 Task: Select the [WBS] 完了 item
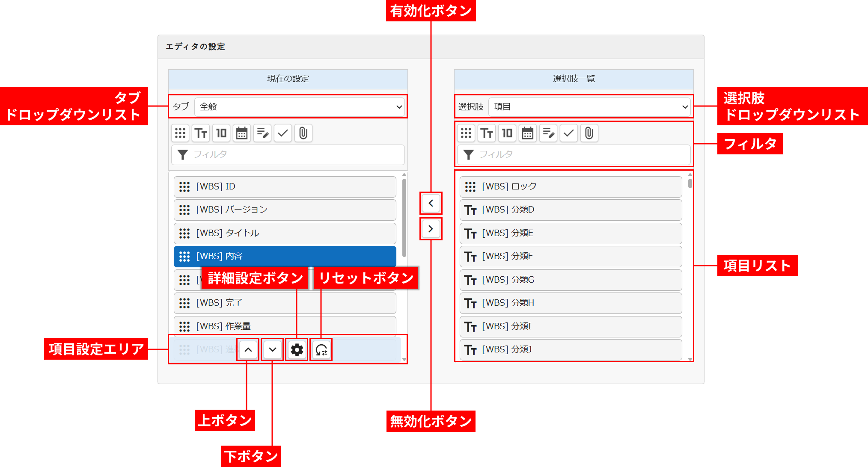(x=285, y=303)
